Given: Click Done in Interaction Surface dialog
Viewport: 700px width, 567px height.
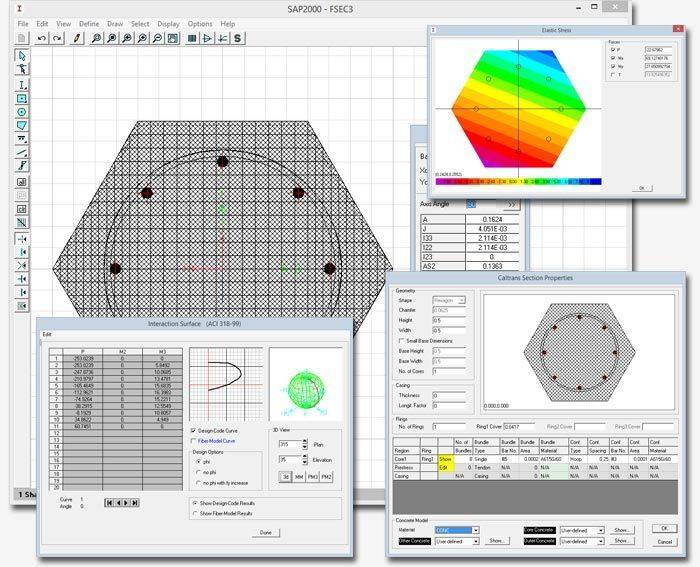Looking at the screenshot, I should point(266,533).
